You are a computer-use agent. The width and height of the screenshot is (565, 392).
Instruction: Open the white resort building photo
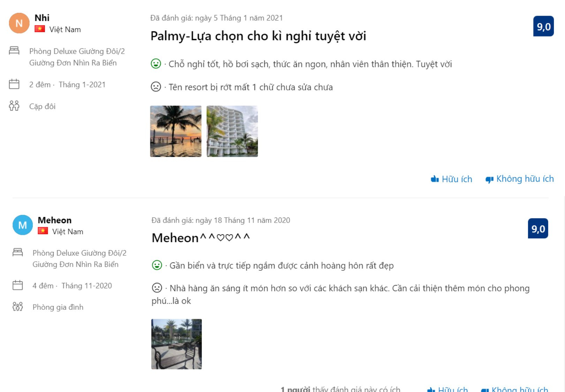[232, 131]
